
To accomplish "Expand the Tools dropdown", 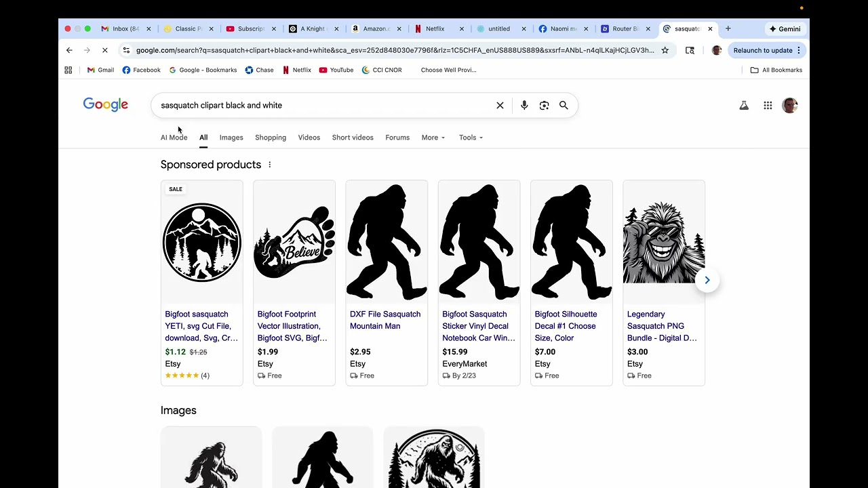I will (x=471, y=138).
